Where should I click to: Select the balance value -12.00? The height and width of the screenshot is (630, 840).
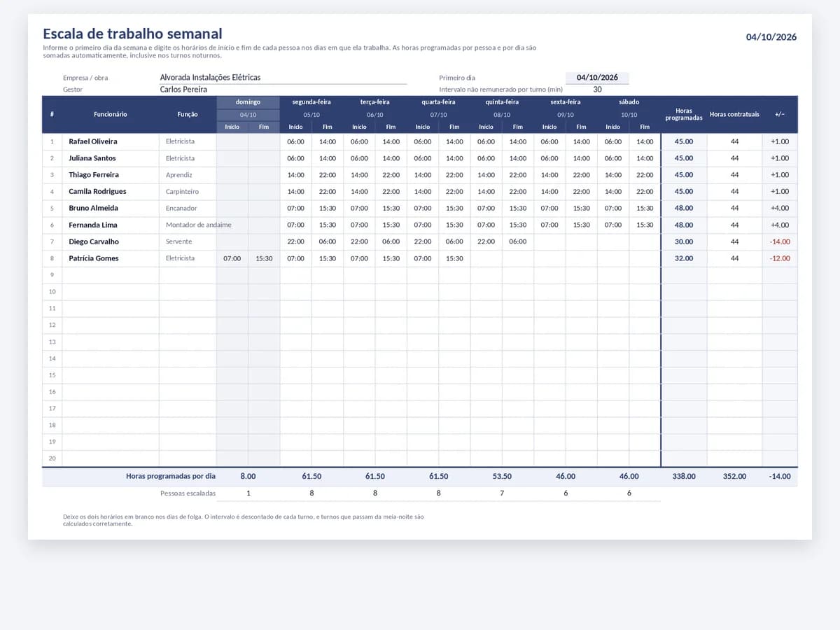point(780,258)
